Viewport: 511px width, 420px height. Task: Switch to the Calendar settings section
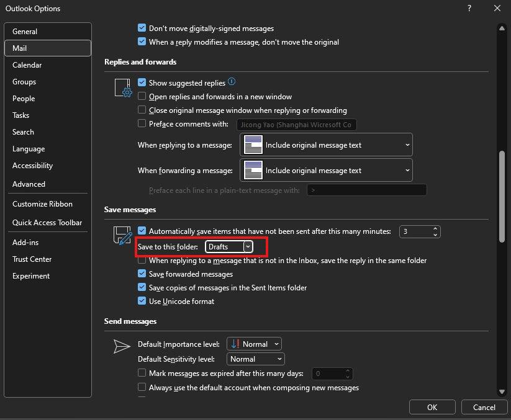coord(27,65)
